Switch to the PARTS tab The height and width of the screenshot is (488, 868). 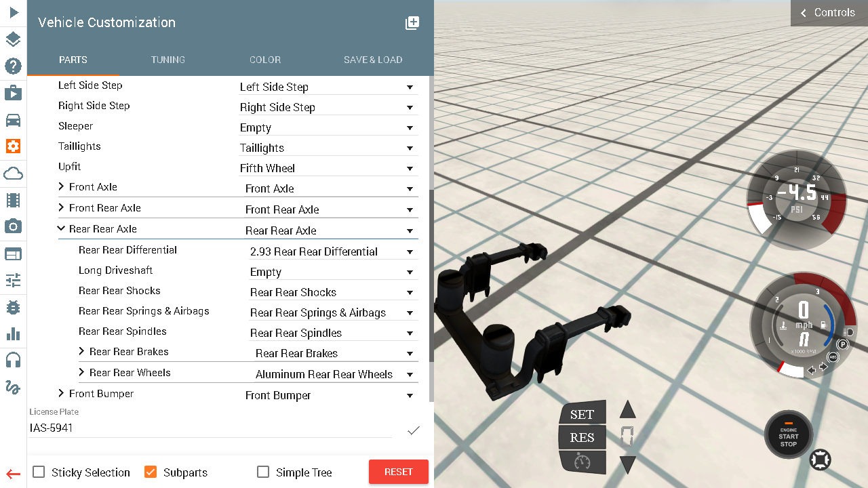tap(73, 60)
